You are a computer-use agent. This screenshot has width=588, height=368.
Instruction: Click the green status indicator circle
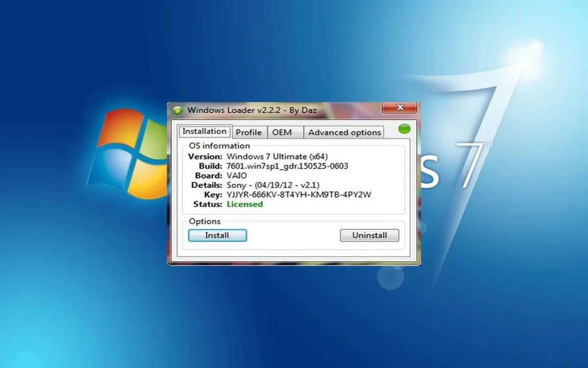pyautogui.click(x=404, y=129)
